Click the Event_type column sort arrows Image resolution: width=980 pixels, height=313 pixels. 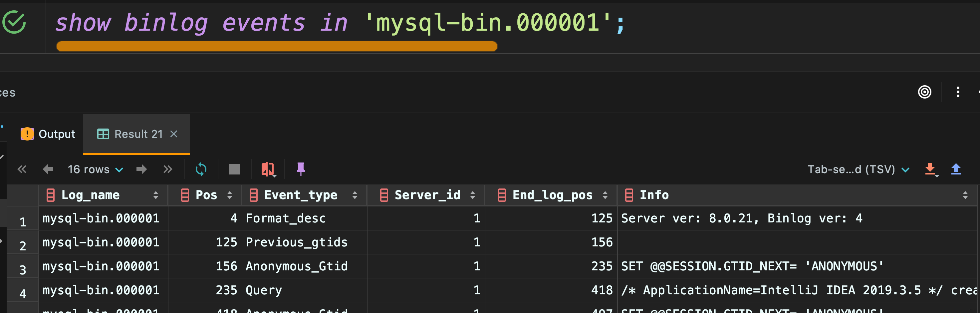pyautogui.click(x=355, y=195)
